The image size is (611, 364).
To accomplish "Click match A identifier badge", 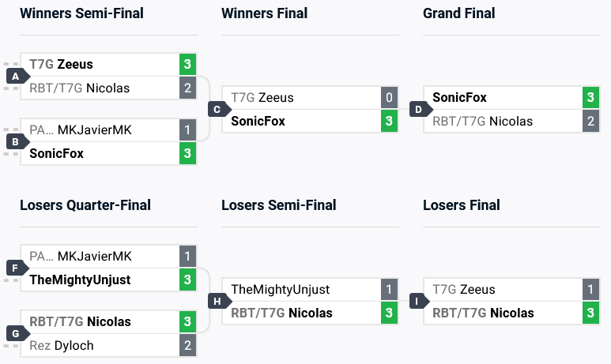I will click(x=15, y=77).
